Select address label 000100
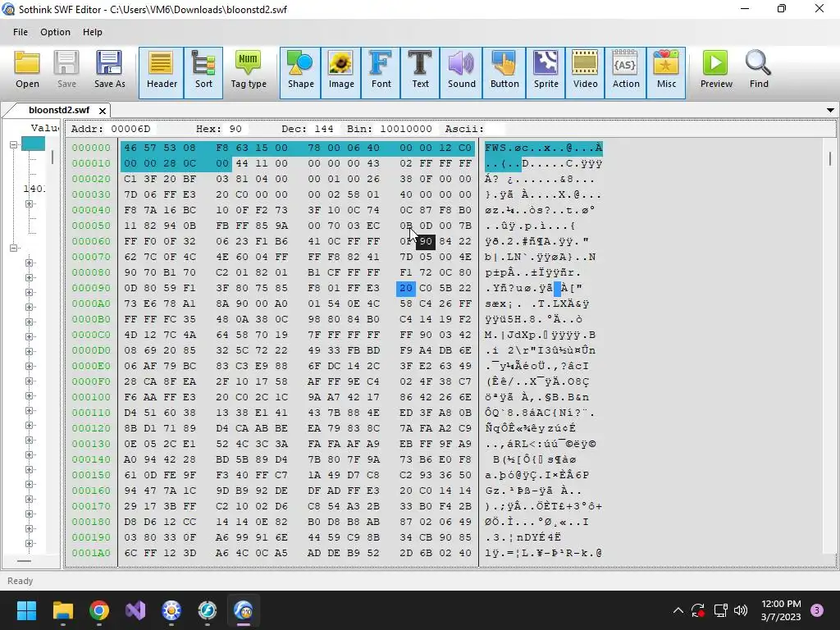The height and width of the screenshot is (630, 840). click(x=91, y=397)
